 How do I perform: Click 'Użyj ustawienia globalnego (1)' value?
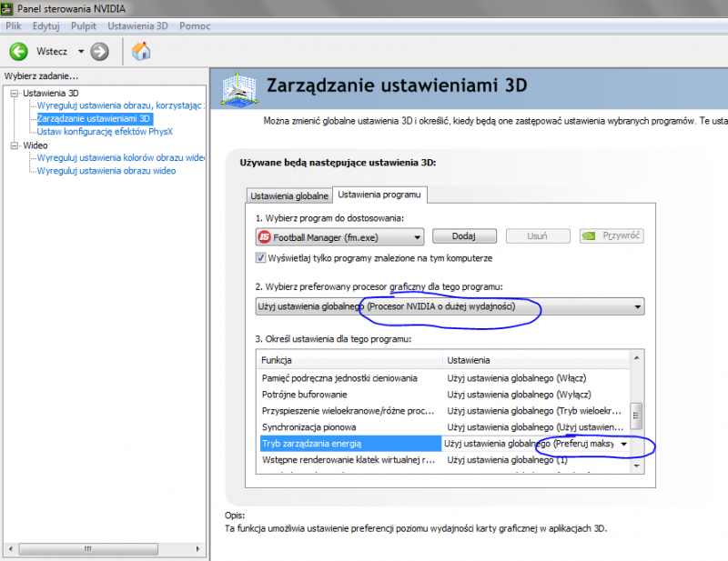click(x=507, y=460)
